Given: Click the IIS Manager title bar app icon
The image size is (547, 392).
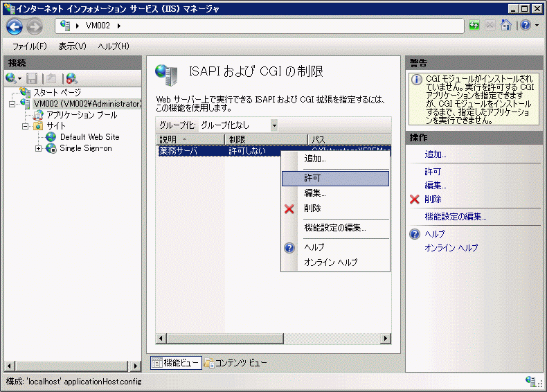Looking at the screenshot, I should click(10, 8).
